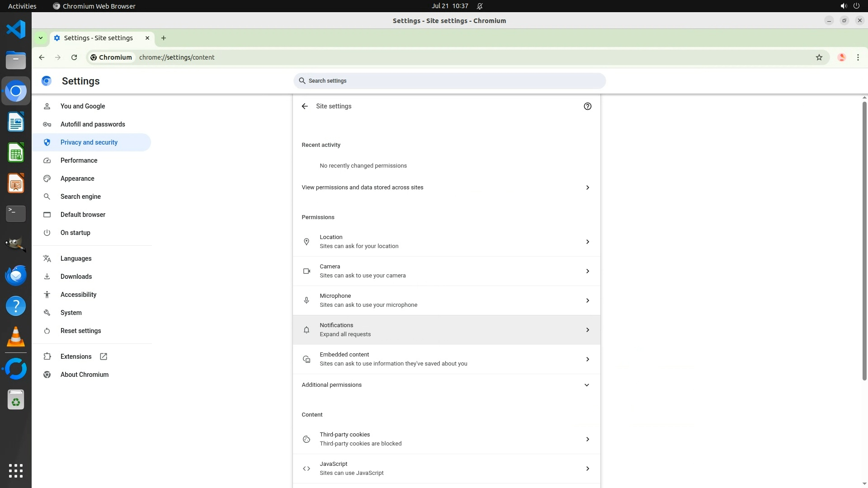Open Site settings help icon
This screenshot has width=868, height=488.
coord(587,106)
